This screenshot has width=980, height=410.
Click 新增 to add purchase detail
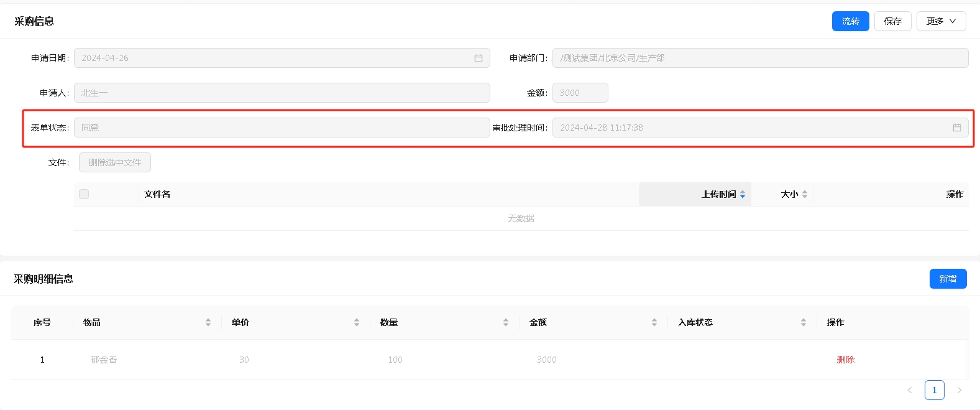tap(948, 279)
